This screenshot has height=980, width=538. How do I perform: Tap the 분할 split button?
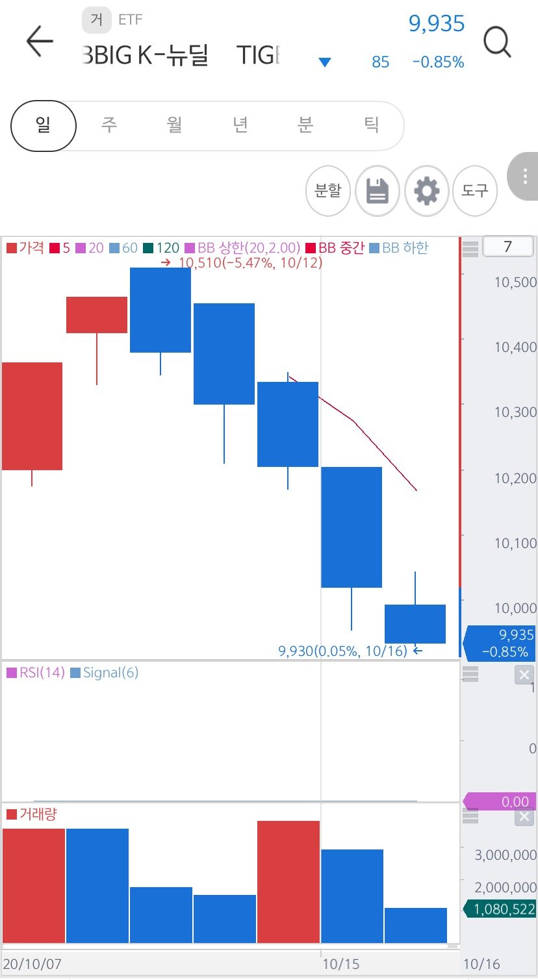(328, 191)
